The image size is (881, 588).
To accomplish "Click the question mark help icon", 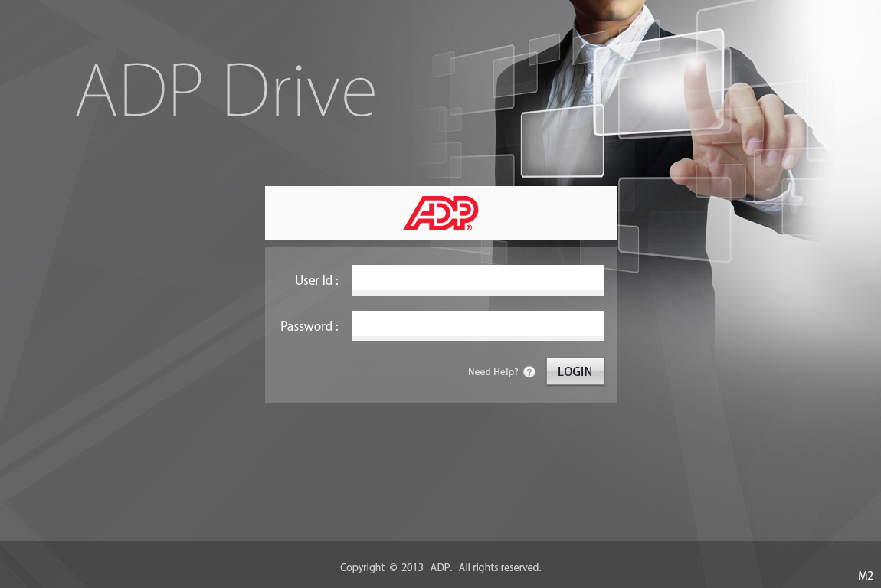I will (x=529, y=372).
